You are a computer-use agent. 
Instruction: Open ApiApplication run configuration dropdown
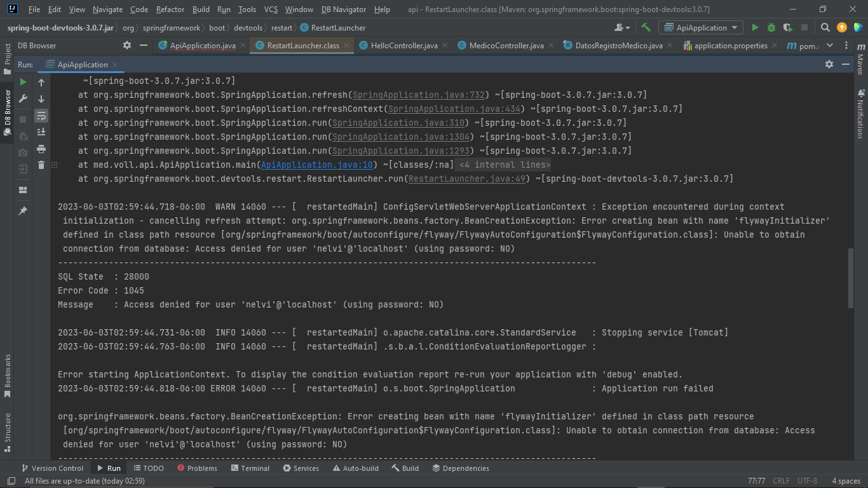701,27
